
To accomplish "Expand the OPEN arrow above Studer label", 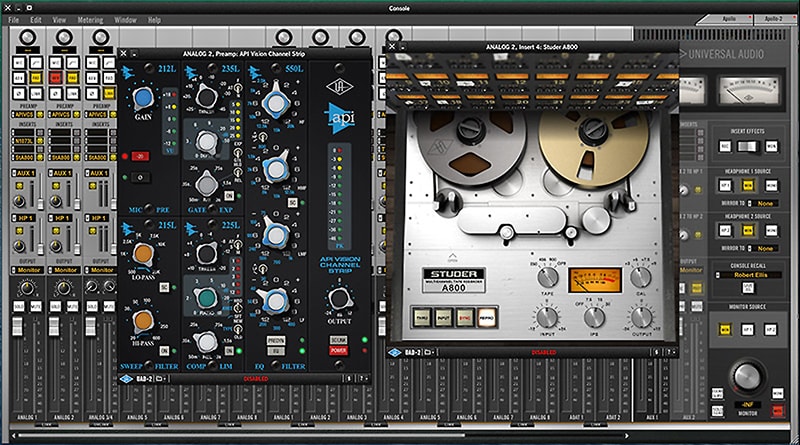I will click(453, 257).
